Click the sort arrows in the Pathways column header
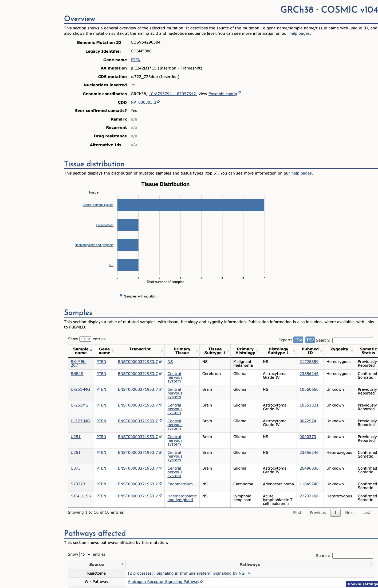The height and width of the screenshot is (588, 378). pyautogui.click(x=371, y=564)
